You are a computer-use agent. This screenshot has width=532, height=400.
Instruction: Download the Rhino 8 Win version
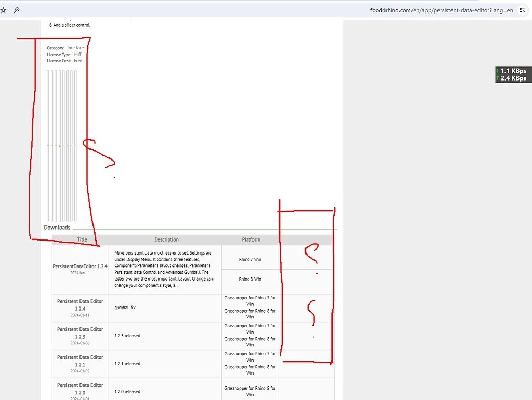pyautogui.click(x=251, y=279)
